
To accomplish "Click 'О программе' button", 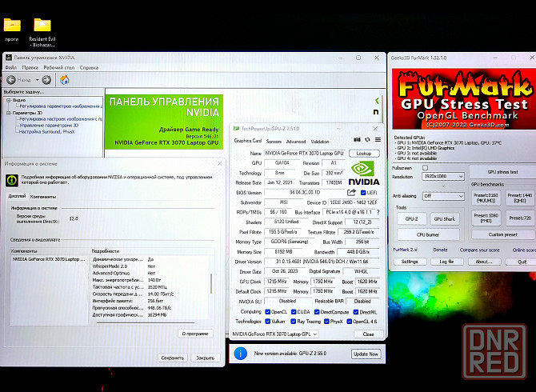I will 195,334.
